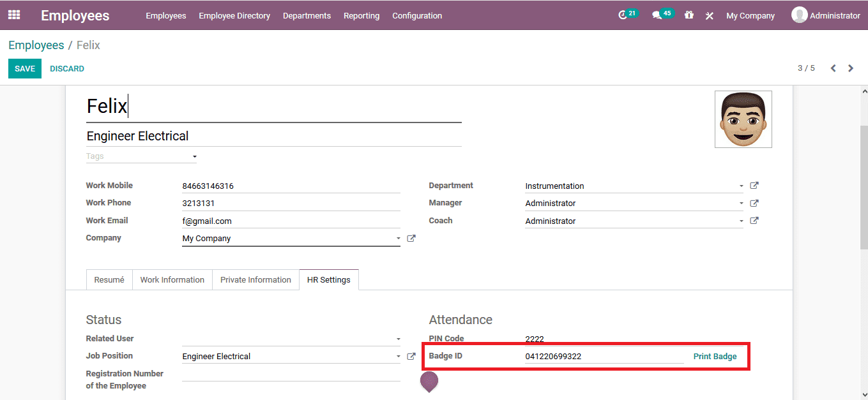Screen dimensions: 868x400
Task: Expand the Job Position dropdown
Action: (x=398, y=357)
